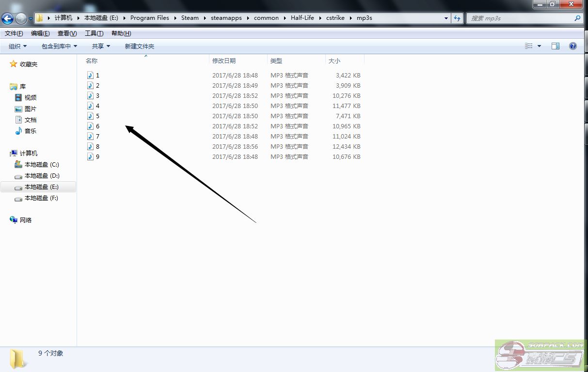Viewport: 588px width, 372px height.
Task: Click the folder icon in address bar
Action: click(x=40, y=18)
